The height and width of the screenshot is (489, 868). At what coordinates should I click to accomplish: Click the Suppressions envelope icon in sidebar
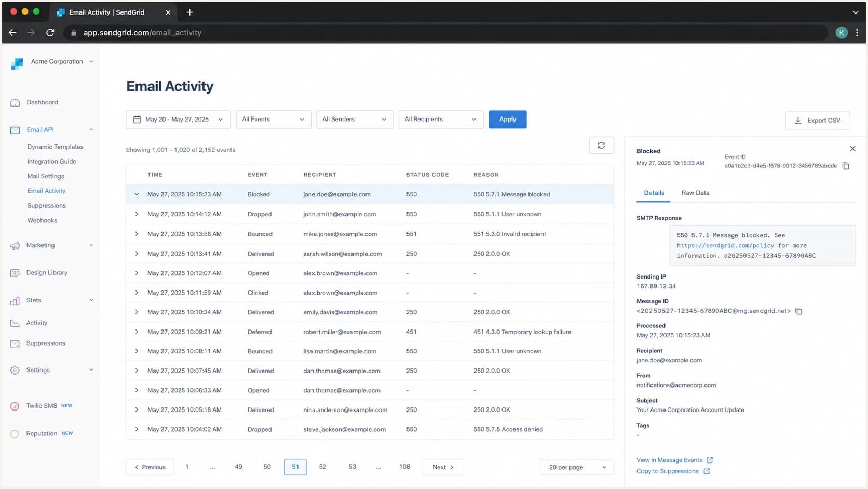(x=15, y=343)
